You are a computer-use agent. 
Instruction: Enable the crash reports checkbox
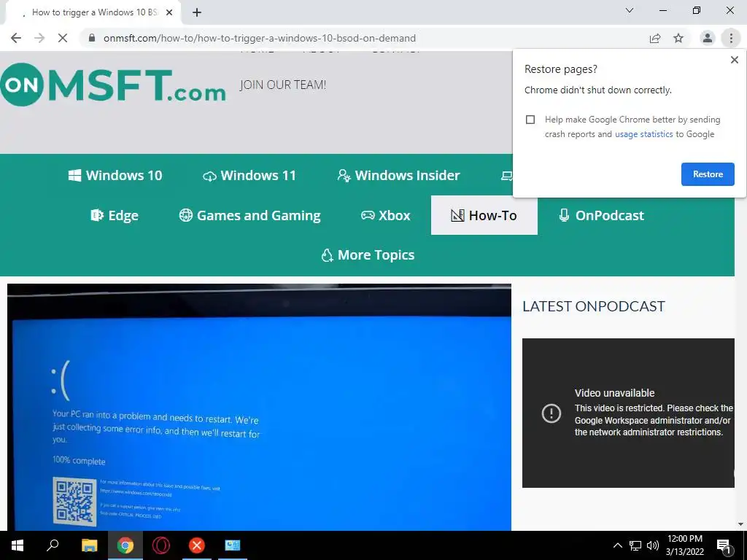pyautogui.click(x=530, y=120)
